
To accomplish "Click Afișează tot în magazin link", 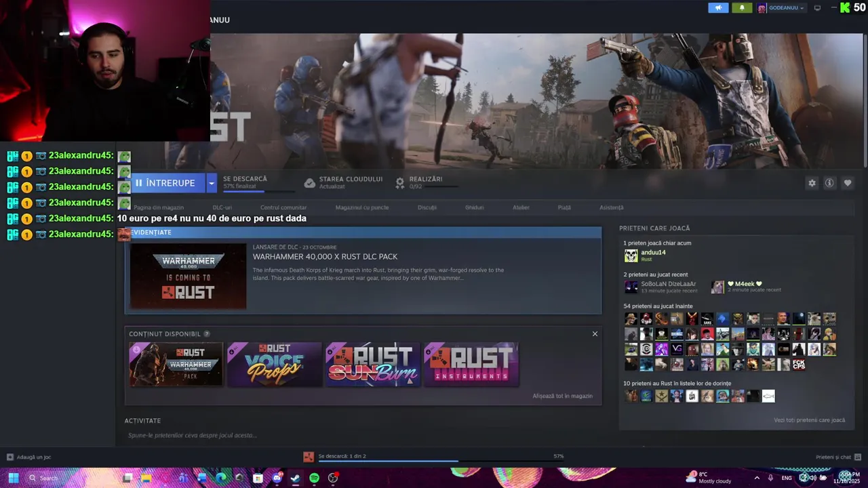I will pyautogui.click(x=563, y=396).
